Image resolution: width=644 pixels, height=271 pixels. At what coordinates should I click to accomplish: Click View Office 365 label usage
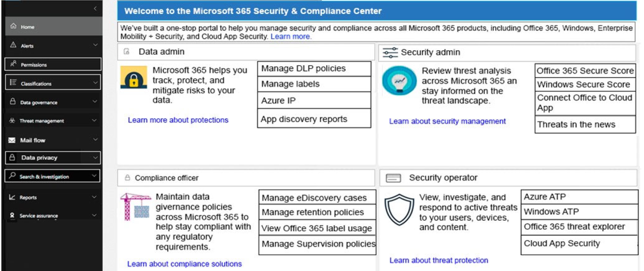coord(317,228)
